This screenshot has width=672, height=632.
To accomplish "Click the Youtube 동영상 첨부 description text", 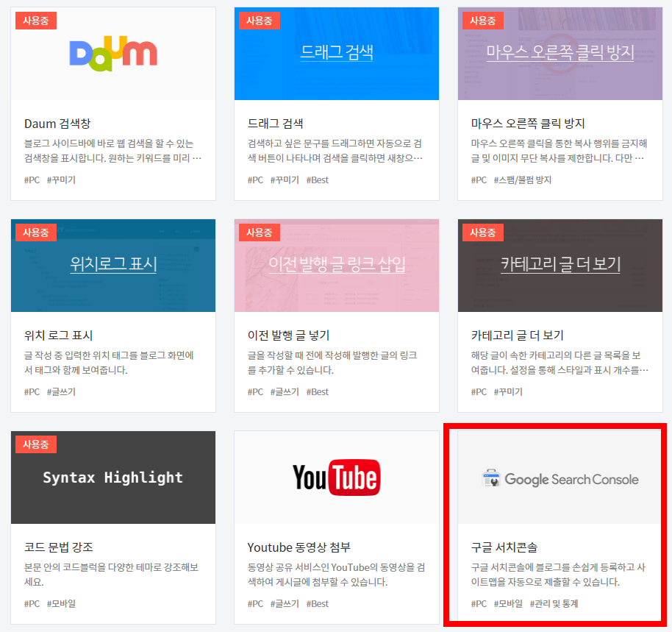I will pos(336,575).
